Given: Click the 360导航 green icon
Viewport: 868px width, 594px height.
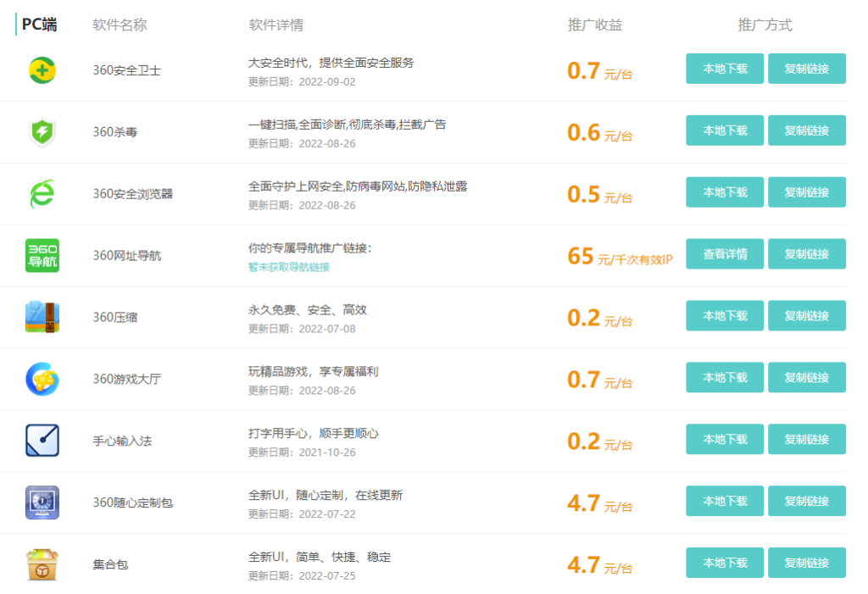Looking at the screenshot, I should pos(42,255).
